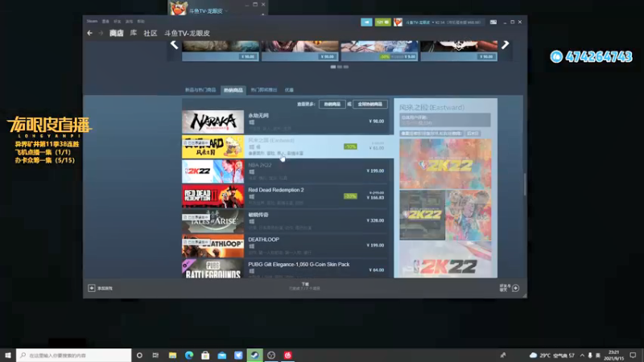The image size is (644, 362).
Task: Switch to 新品与热门商品 tab
Action: coord(200,90)
